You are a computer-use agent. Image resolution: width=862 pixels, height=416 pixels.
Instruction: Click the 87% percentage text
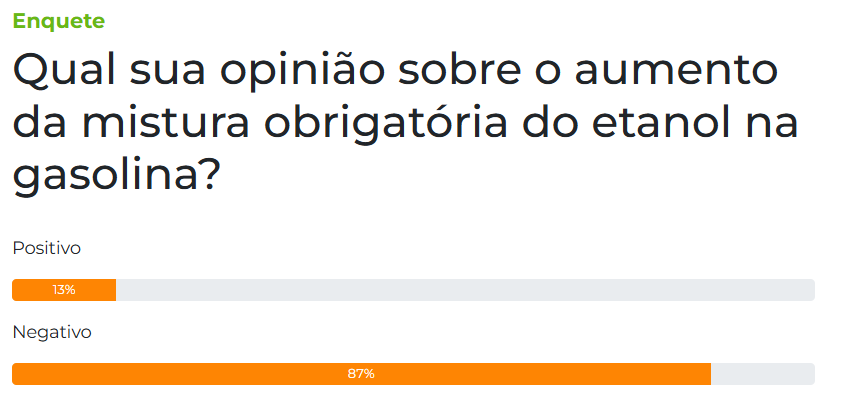361,374
